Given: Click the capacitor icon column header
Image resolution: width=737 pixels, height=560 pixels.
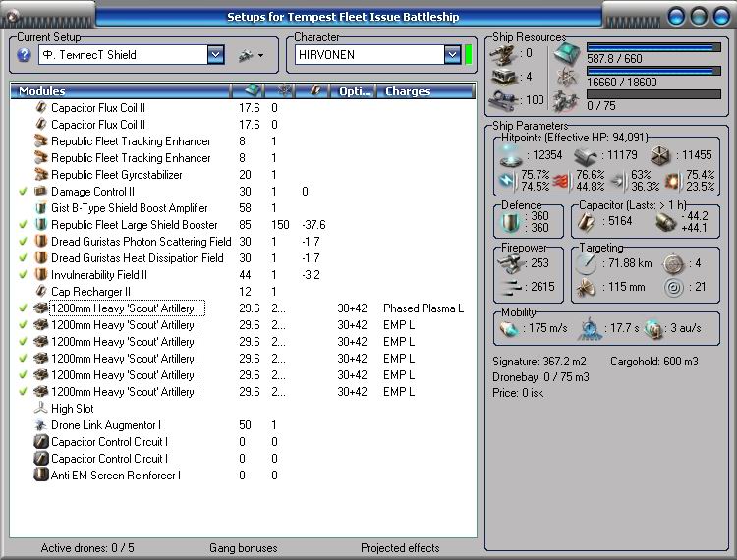Looking at the screenshot, I should (313, 91).
